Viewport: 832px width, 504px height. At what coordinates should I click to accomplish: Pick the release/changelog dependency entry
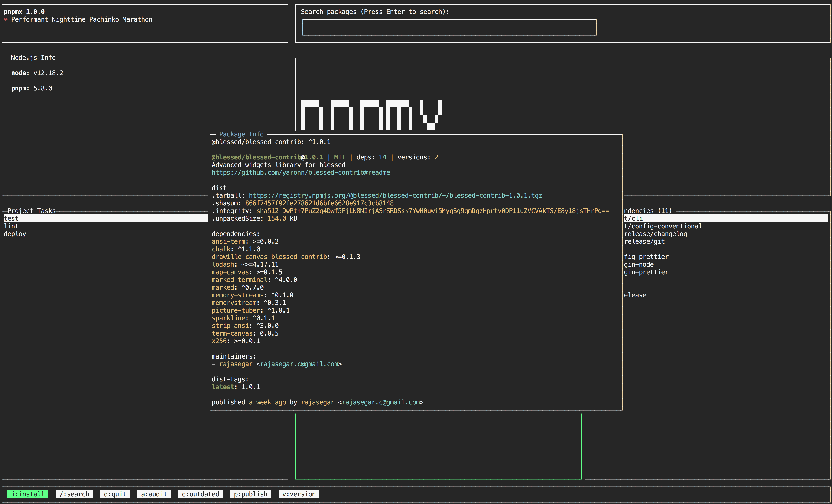coord(655,234)
